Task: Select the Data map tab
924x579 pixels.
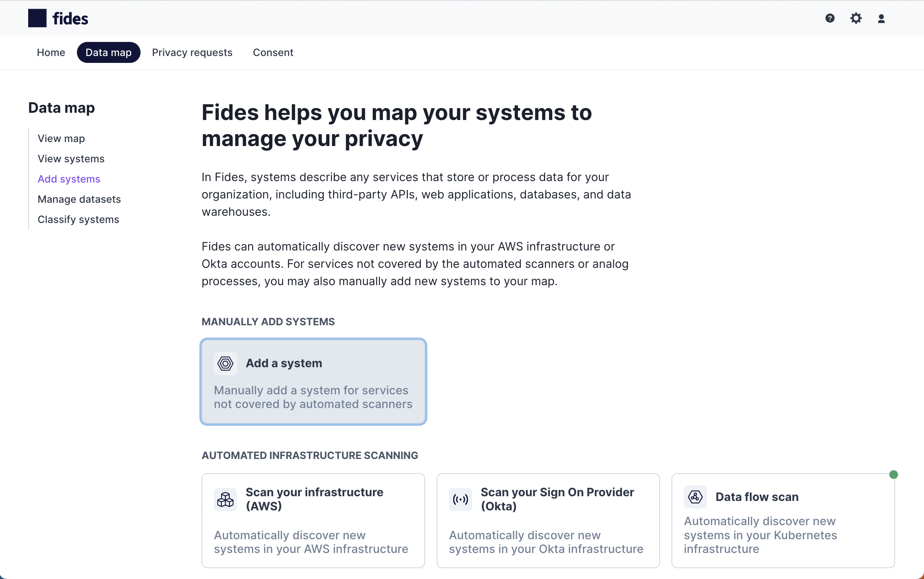Action: [108, 52]
